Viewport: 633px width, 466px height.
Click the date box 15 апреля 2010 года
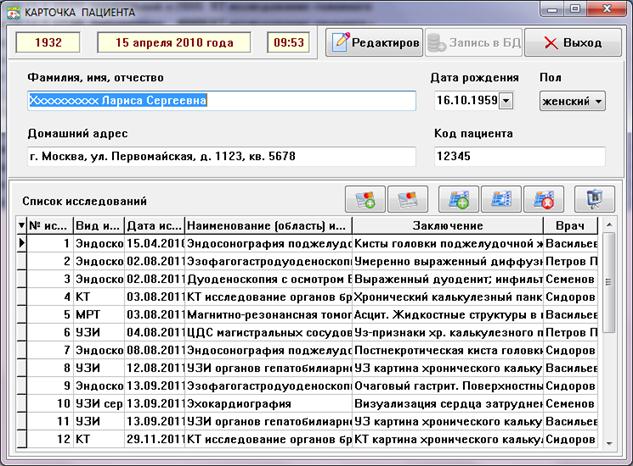pyautogui.click(x=174, y=42)
